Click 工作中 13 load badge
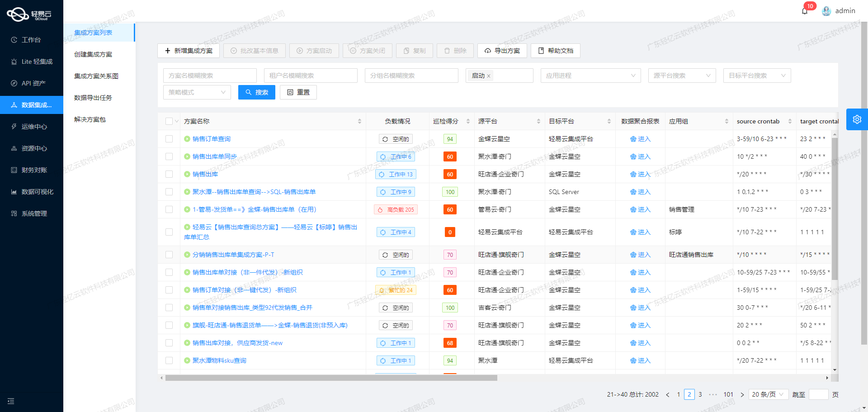The height and width of the screenshot is (412, 868). click(x=396, y=175)
